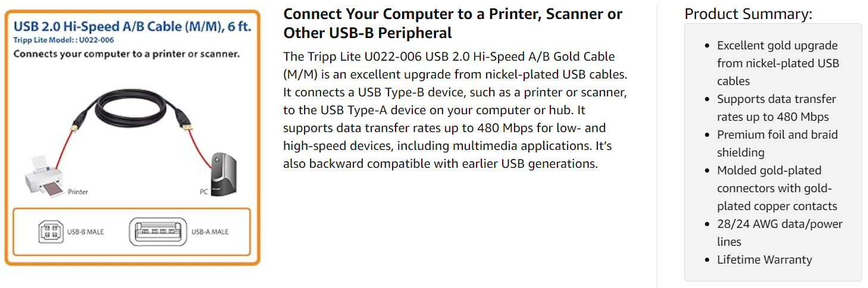Select the USB-A male connector diagram

click(157, 231)
